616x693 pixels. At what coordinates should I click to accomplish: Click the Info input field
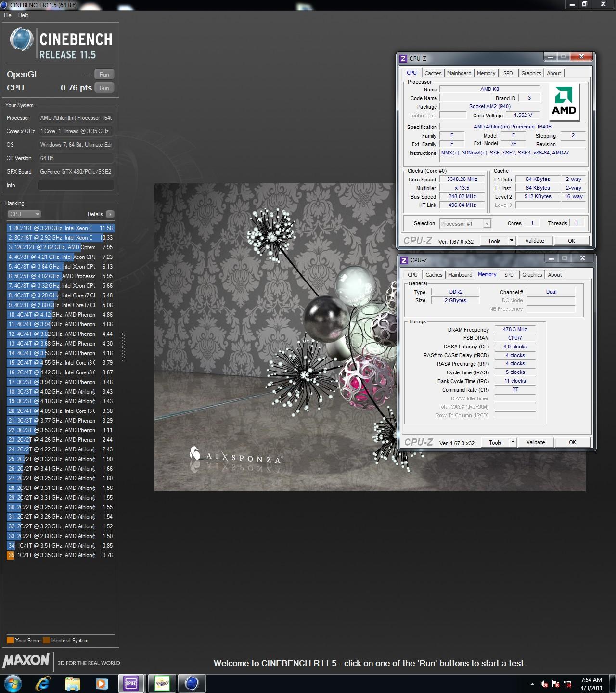pyautogui.click(x=76, y=185)
